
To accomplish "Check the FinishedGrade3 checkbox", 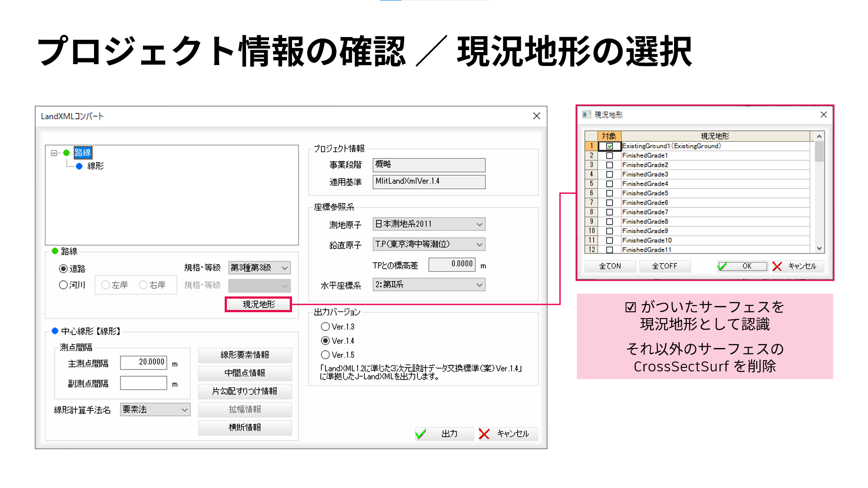I will [609, 174].
